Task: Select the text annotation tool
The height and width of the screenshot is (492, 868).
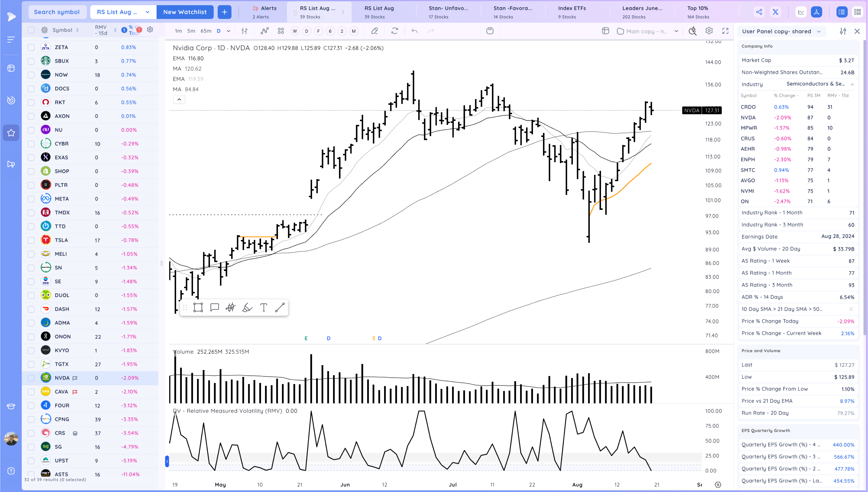Action: point(264,307)
